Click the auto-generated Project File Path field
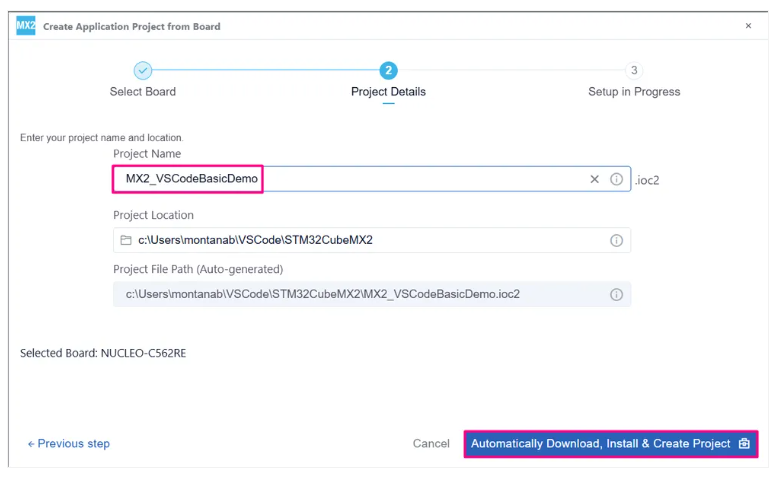Viewport: 780px width, 484px height. (x=372, y=294)
